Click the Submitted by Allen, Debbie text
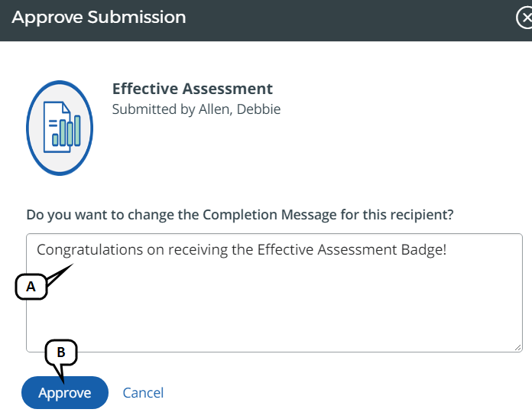The width and height of the screenshot is (532, 419). pos(196,109)
